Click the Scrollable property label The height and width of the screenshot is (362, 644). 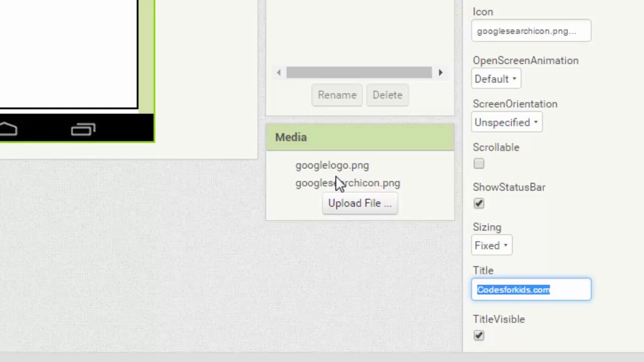496,147
